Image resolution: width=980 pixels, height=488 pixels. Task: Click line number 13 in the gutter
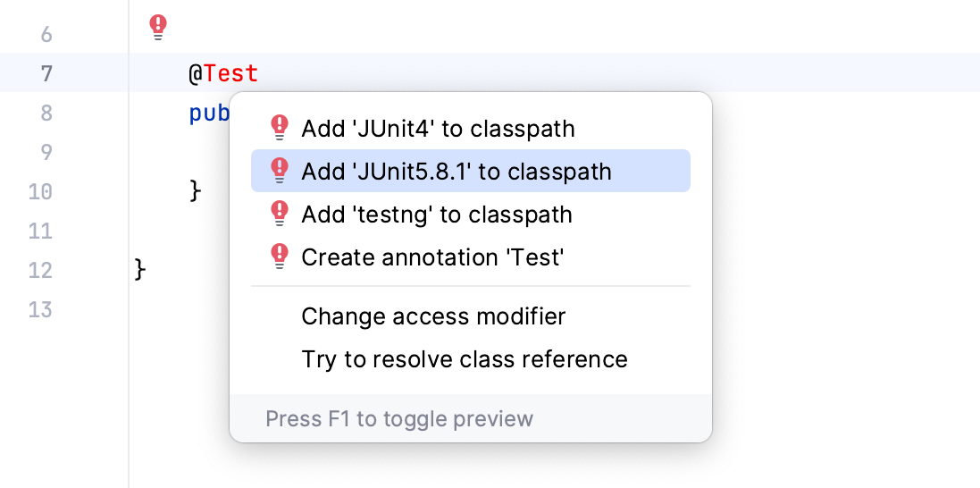coord(41,310)
